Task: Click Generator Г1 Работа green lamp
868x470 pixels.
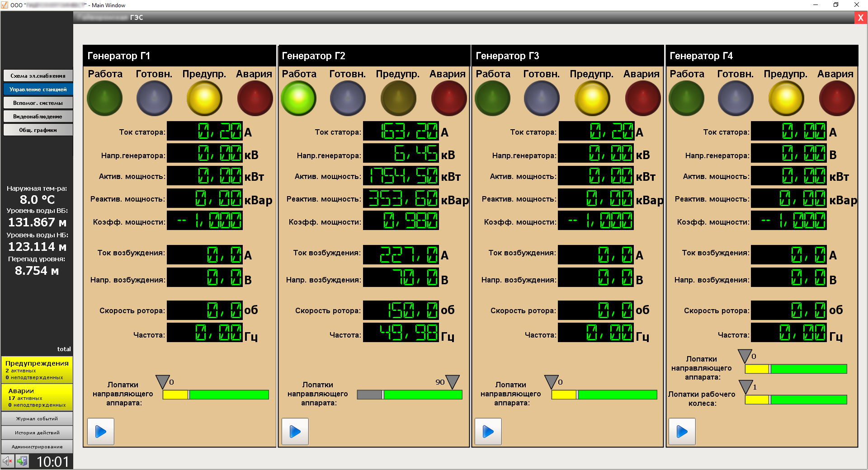Action: (x=105, y=98)
